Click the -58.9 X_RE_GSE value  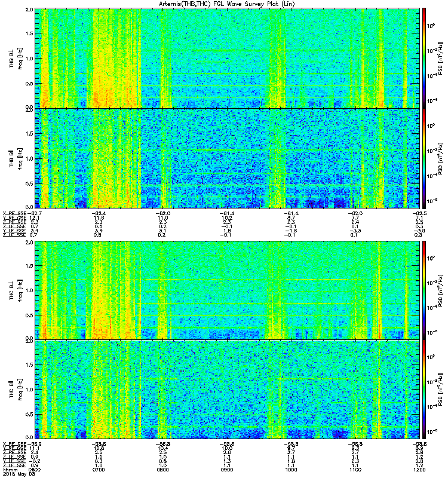click(34, 444)
